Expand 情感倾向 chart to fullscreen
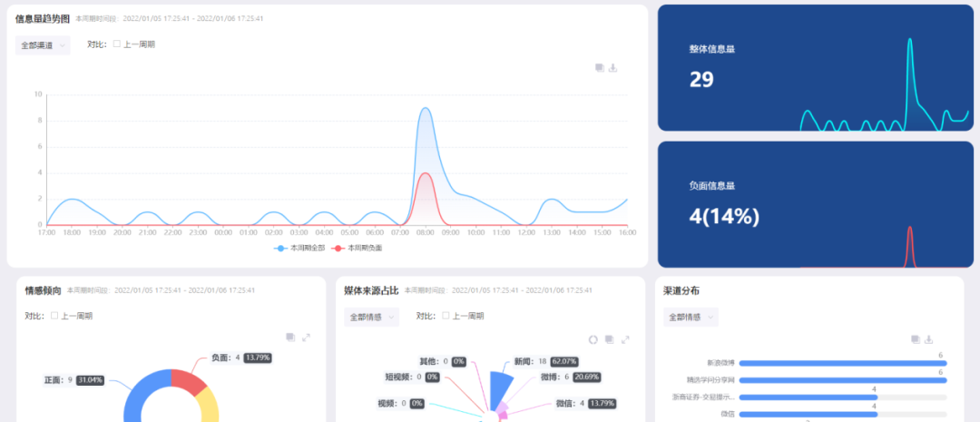 click(306, 337)
